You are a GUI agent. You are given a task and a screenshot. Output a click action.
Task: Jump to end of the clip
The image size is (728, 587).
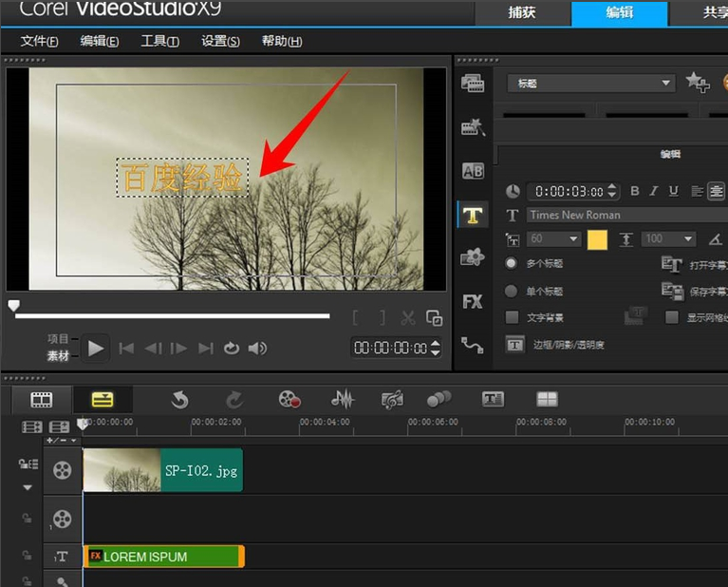tap(206, 348)
